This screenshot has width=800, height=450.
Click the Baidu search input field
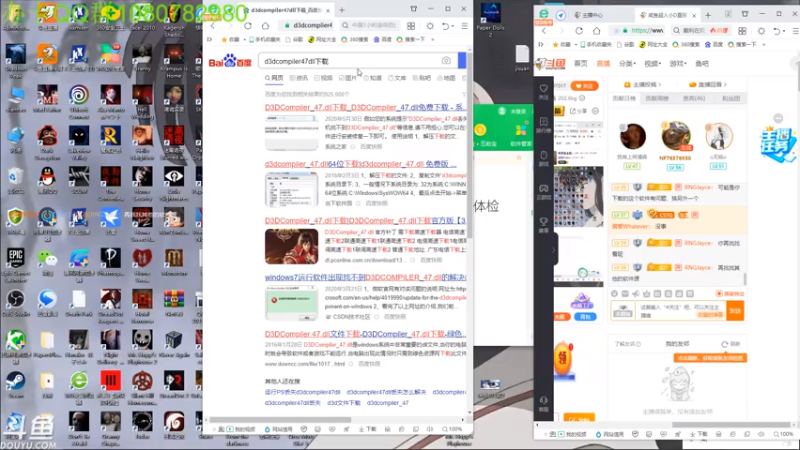[357, 61]
